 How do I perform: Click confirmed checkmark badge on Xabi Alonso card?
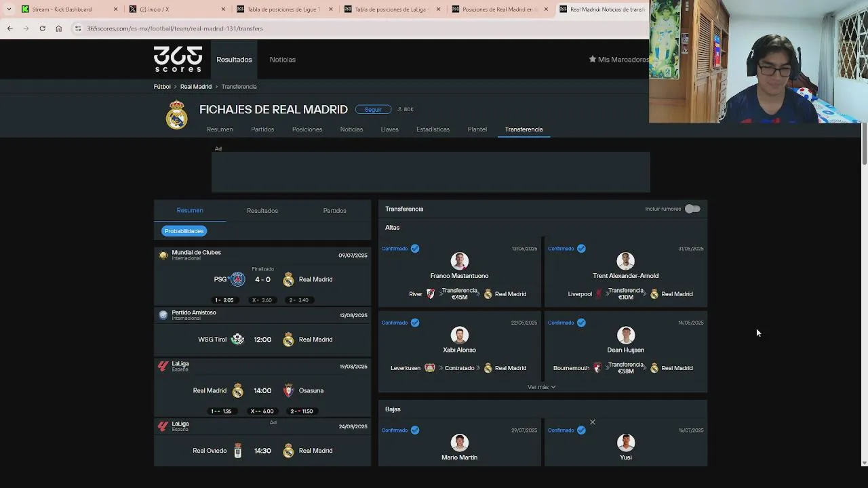click(415, 323)
